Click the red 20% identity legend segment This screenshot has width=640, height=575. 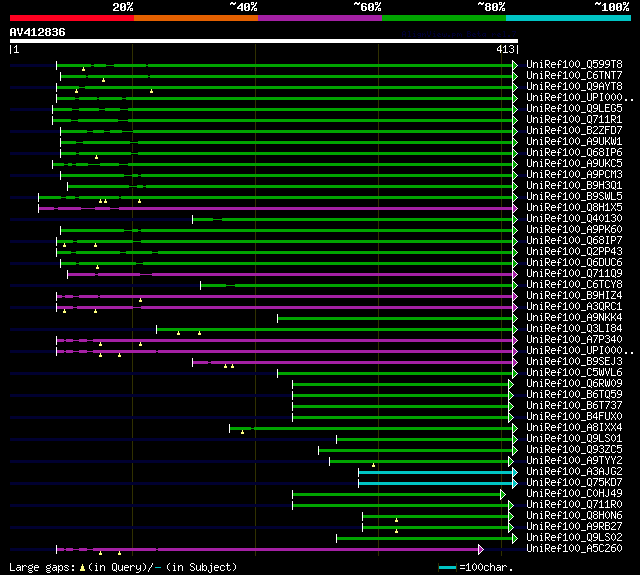pos(72,18)
